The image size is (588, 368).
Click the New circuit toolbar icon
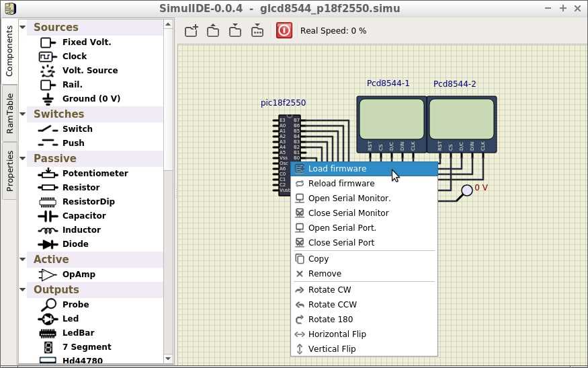[192, 30]
